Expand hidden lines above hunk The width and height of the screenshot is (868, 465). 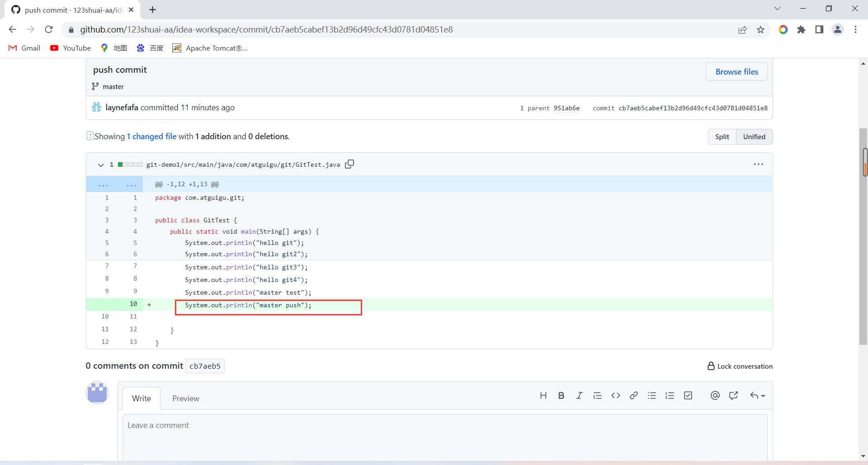point(114,184)
